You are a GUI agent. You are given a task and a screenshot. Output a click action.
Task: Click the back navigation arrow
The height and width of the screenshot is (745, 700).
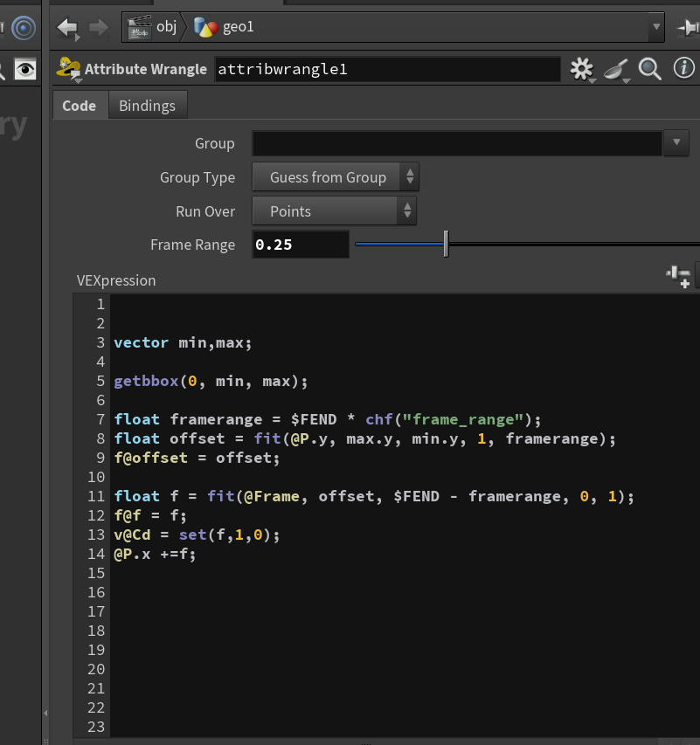click(x=67, y=27)
